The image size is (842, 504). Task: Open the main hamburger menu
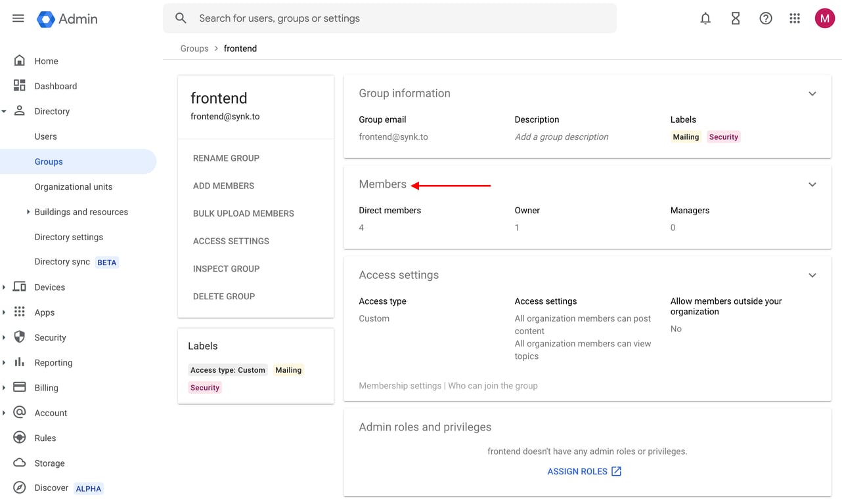18,18
